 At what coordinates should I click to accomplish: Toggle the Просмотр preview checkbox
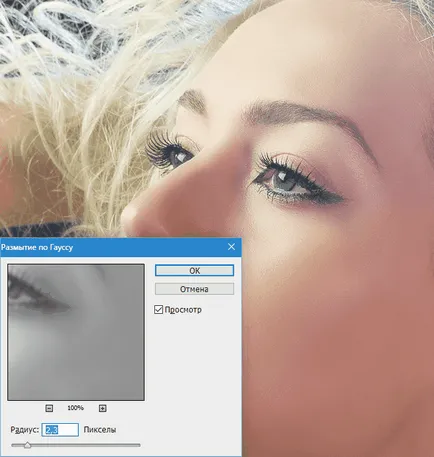(159, 310)
